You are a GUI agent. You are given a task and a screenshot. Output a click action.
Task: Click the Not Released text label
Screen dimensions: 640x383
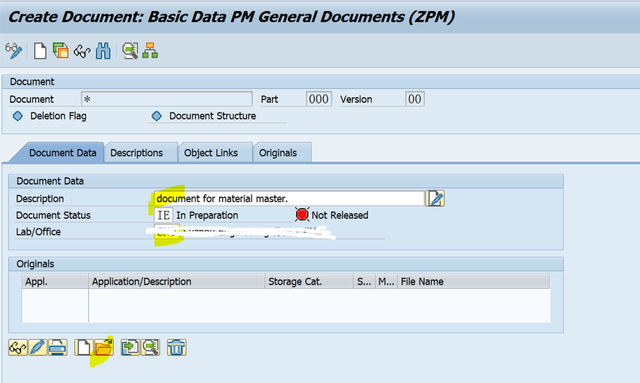(x=340, y=215)
